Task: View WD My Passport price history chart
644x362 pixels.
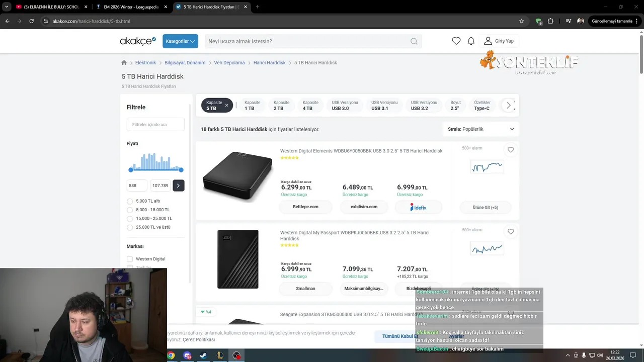Action: (x=487, y=248)
